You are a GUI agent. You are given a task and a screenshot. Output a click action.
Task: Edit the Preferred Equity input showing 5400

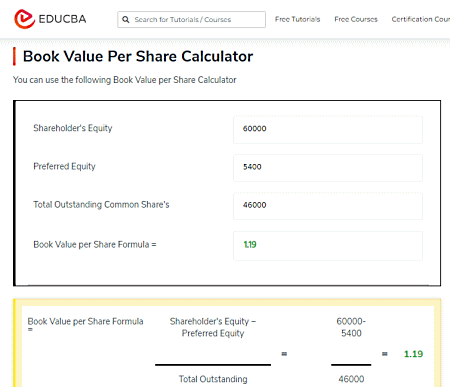tap(328, 168)
